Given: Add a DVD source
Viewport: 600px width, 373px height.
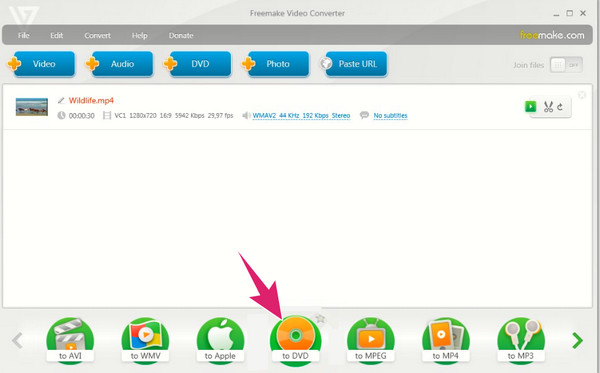Looking at the screenshot, I should click(197, 64).
